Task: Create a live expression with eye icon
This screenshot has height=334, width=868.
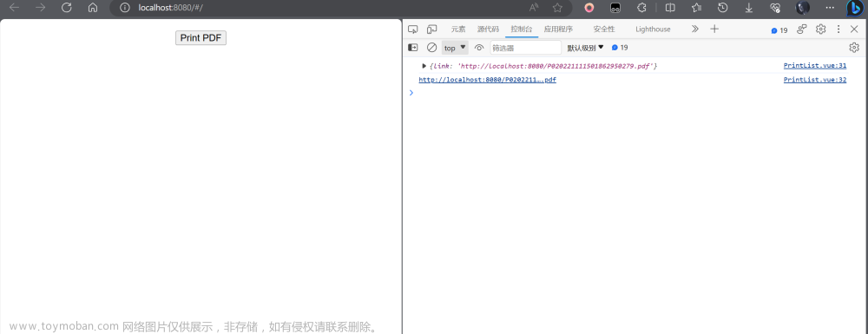Action: (479, 48)
